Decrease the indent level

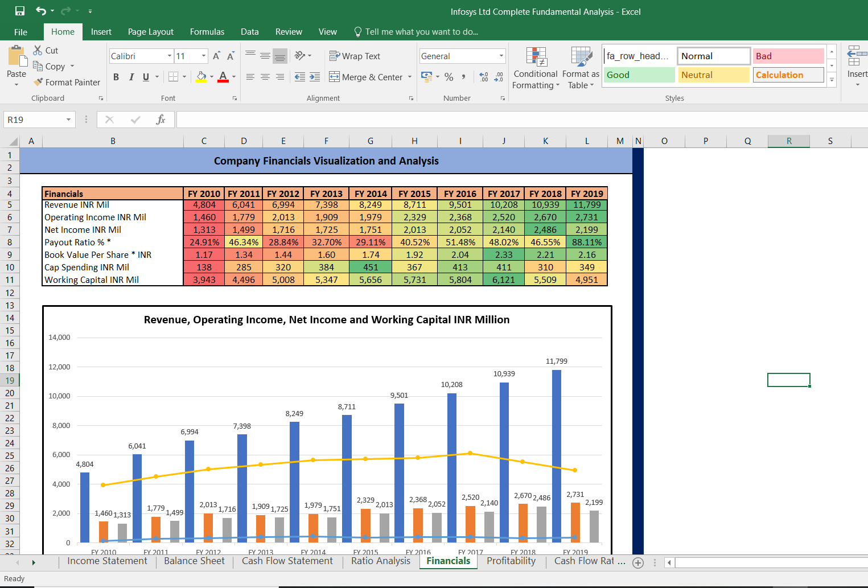pyautogui.click(x=300, y=77)
